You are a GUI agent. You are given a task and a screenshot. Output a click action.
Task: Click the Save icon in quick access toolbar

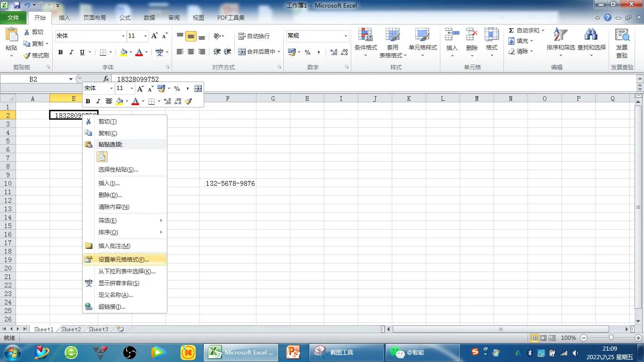click(17, 6)
